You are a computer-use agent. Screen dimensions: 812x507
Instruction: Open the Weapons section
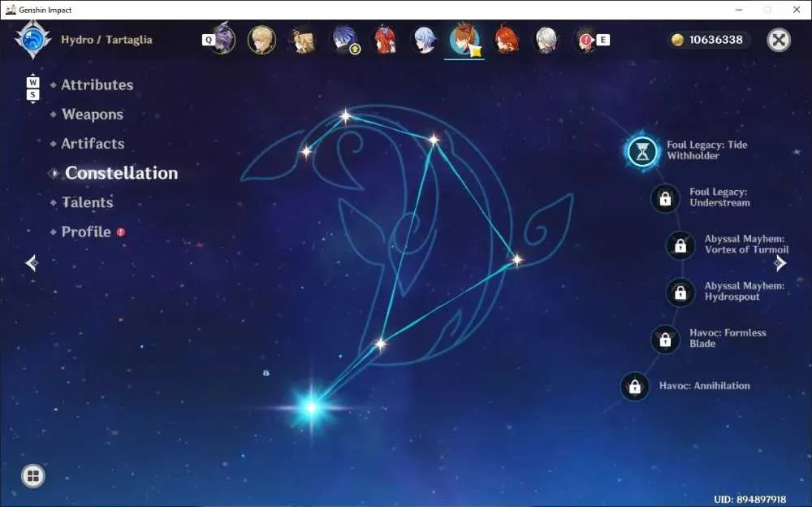pos(93,114)
